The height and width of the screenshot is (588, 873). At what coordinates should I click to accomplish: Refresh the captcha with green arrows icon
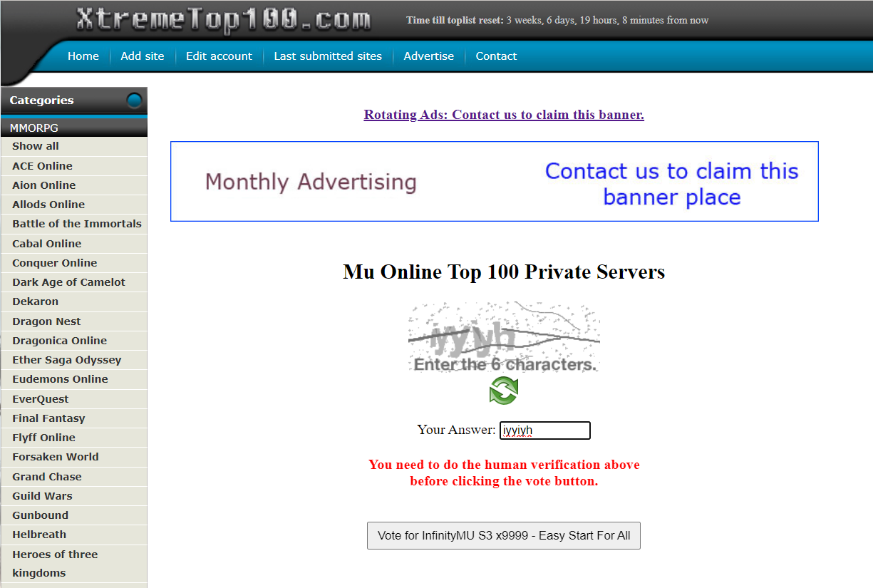pyautogui.click(x=504, y=391)
